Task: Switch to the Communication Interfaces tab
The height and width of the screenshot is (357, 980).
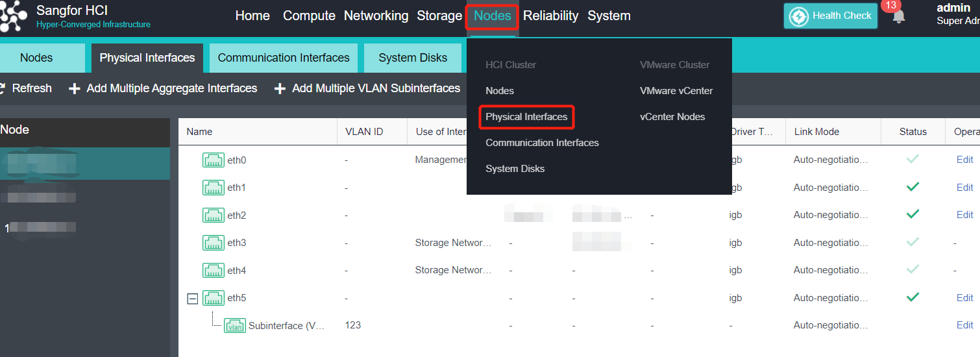Action: pos(284,58)
